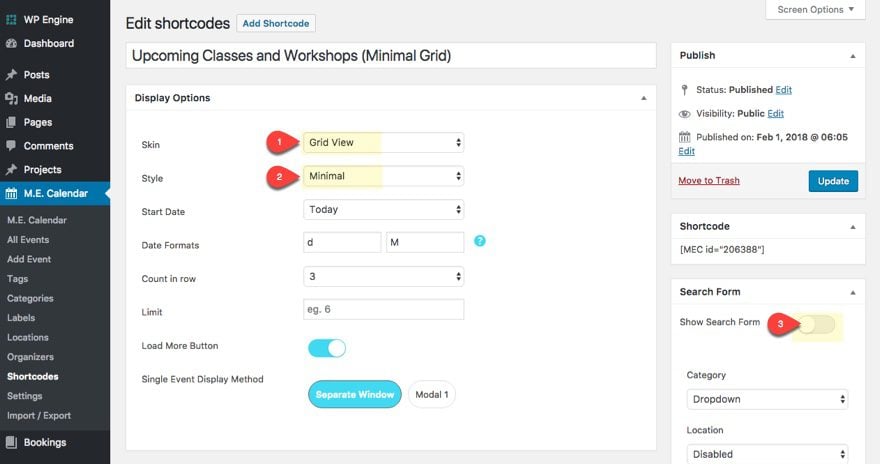Screen dimensions: 880x464
Task: Click the Pages icon in sidebar
Action: [12, 122]
